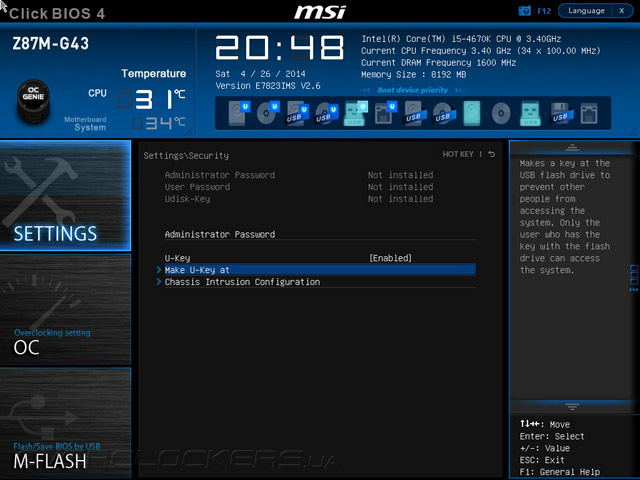Image resolution: width=640 pixels, height=480 pixels.
Task: Select UEFI CD/DVD boot device icon
Action: (x=268, y=113)
